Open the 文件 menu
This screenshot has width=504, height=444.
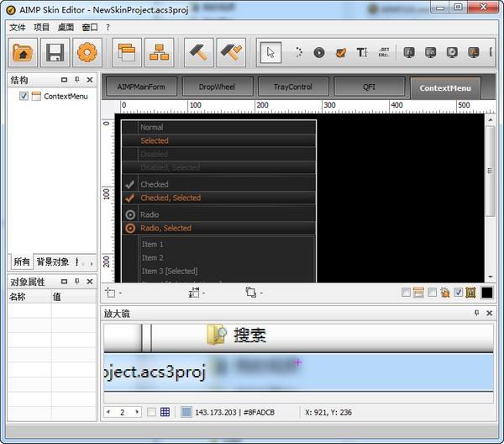tap(17, 27)
